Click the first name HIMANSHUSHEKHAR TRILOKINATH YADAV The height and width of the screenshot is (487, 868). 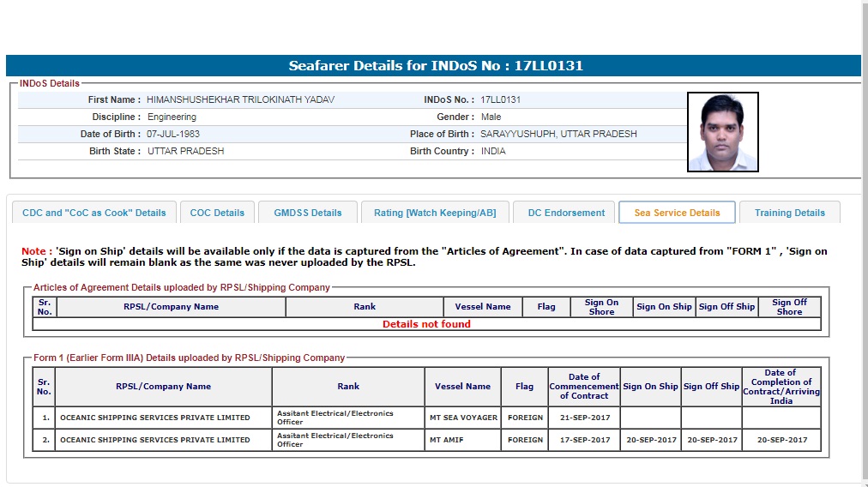(x=240, y=99)
